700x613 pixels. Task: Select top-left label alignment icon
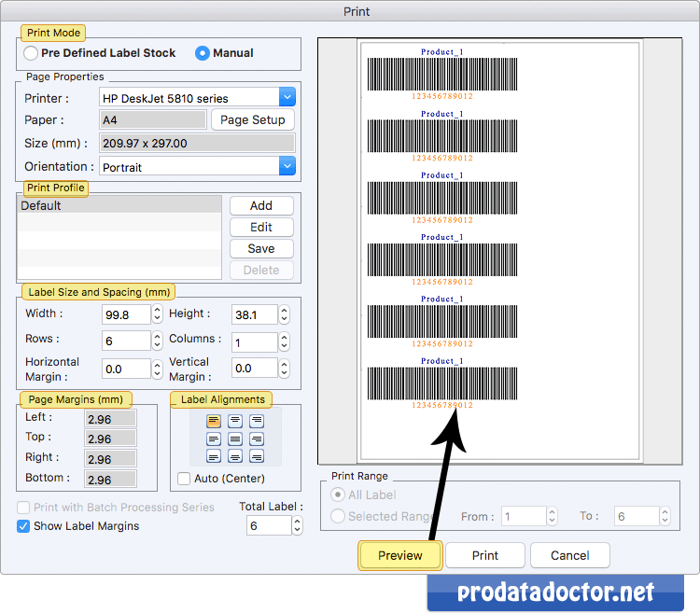pyautogui.click(x=214, y=421)
